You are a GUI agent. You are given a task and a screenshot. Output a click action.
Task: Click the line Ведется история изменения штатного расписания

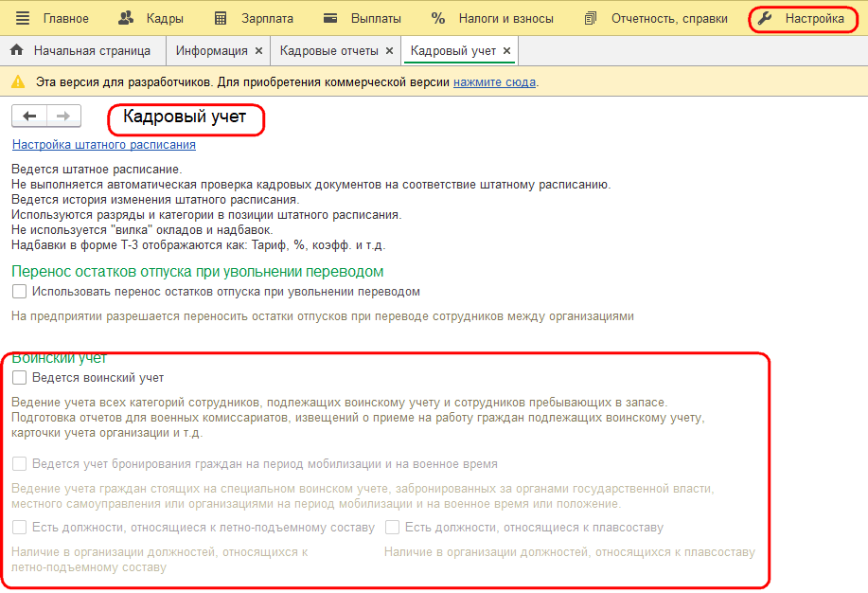pos(155,200)
